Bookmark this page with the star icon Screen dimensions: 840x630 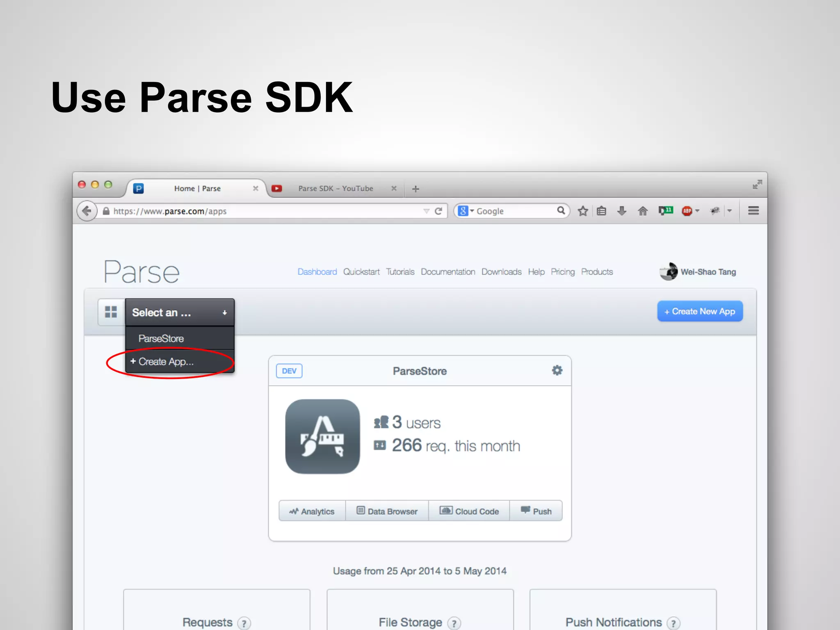tap(582, 211)
